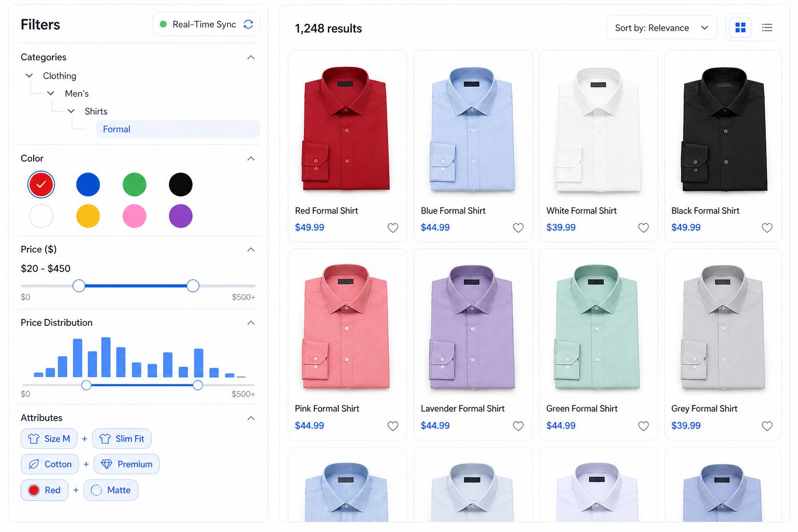Favorite the White Formal Shirt heart
Viewport: 798px width, 532px height.
point(643,228)
